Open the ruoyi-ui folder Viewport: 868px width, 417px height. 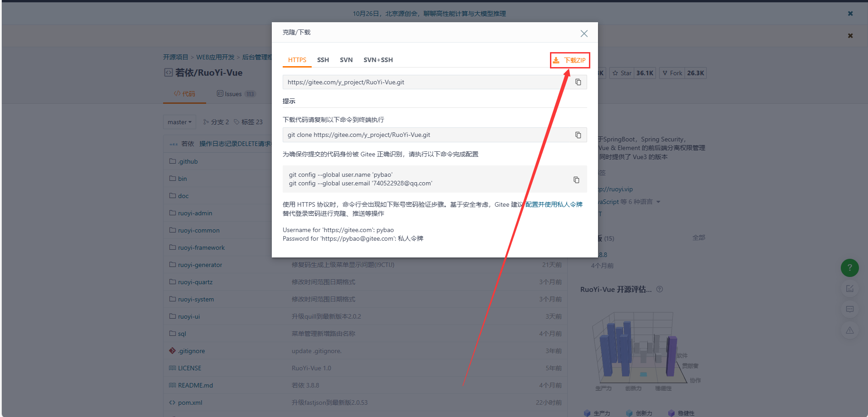coord(189,316)
